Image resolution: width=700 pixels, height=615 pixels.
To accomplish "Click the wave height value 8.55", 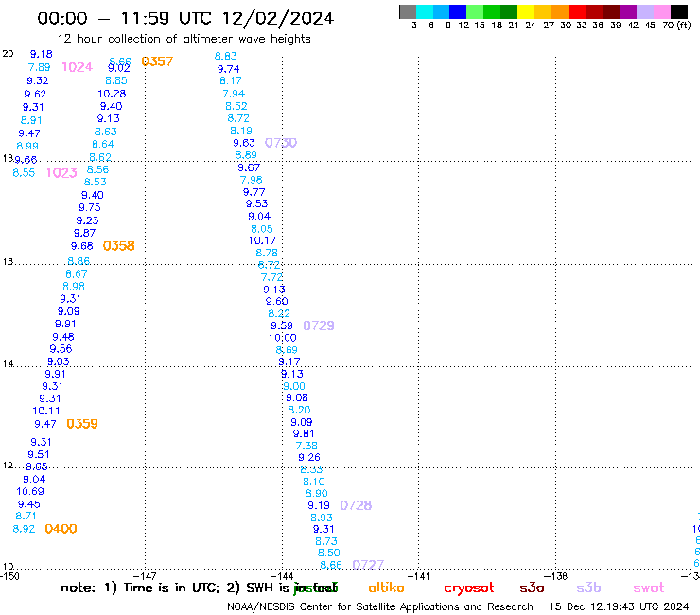I will [x=24, y=173].
